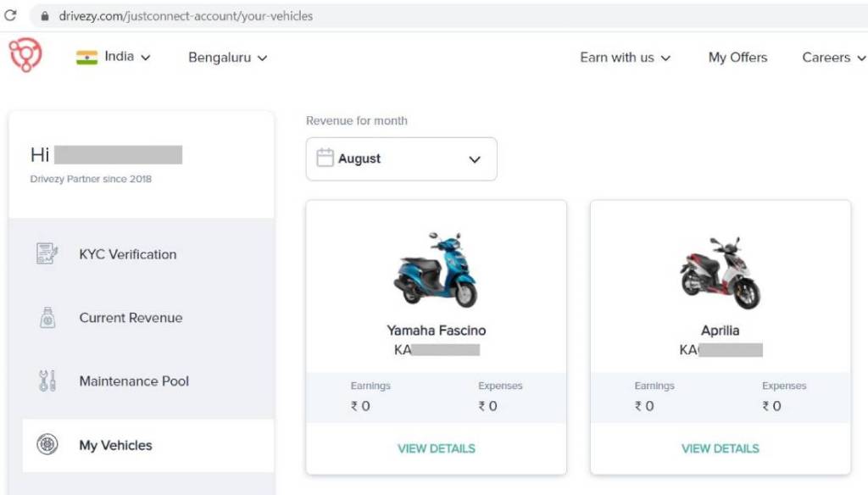Image resolution: width=868 pixels, height=495 pixels.
Task: Click the browser address bar lock icon
Action: pyautogui.click(x=44, y=16)
